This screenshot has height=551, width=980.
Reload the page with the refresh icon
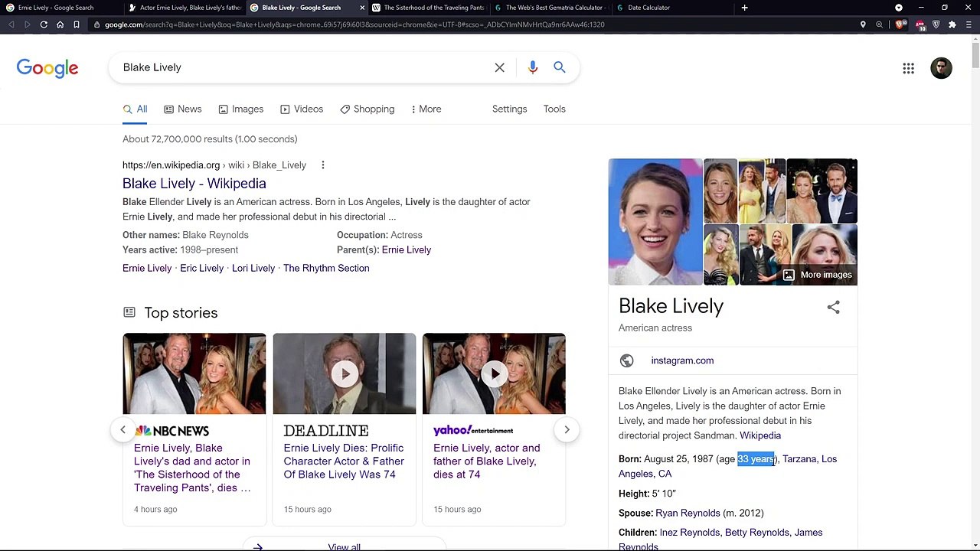(44, 24)
